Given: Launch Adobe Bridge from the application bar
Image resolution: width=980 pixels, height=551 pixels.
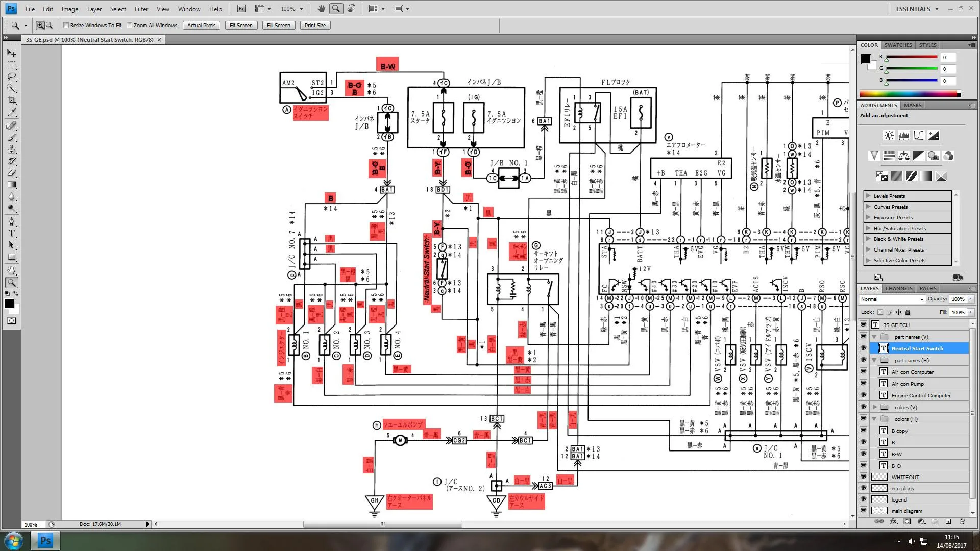Looking at the screenshot, I should click(x=241, y=9).
